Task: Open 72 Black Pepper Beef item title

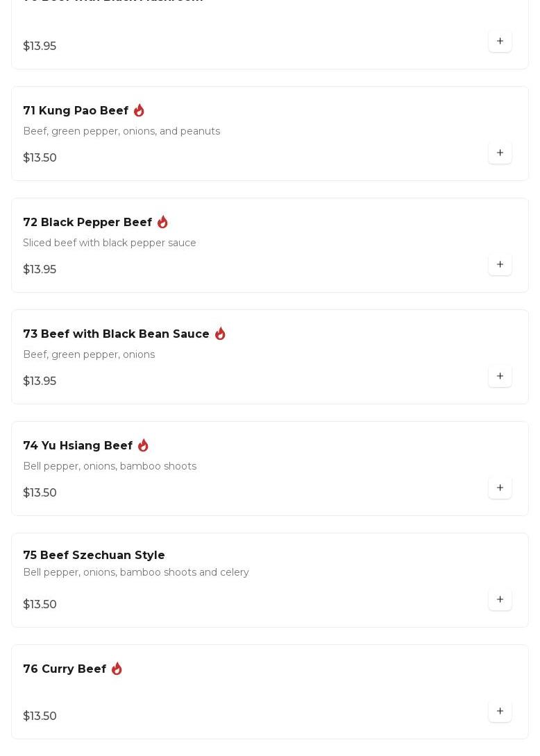Action: (87, 223)
